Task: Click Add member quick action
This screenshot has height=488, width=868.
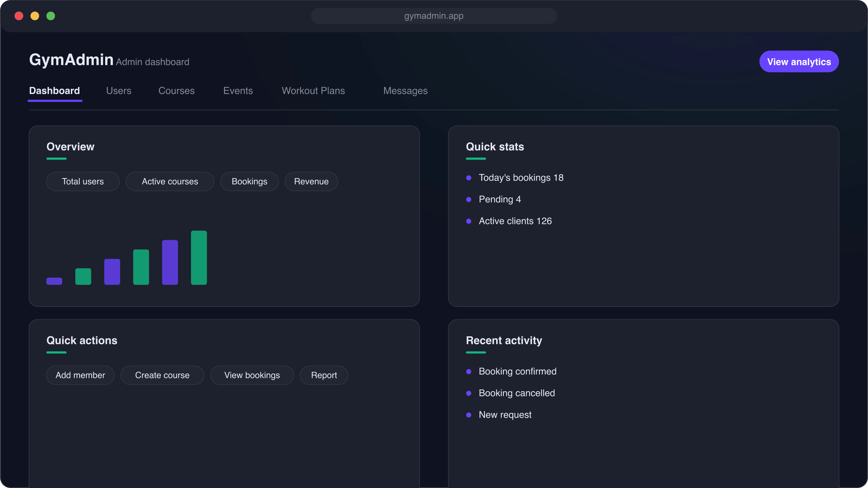Action: pyautogui.click(x=80, y=375)
